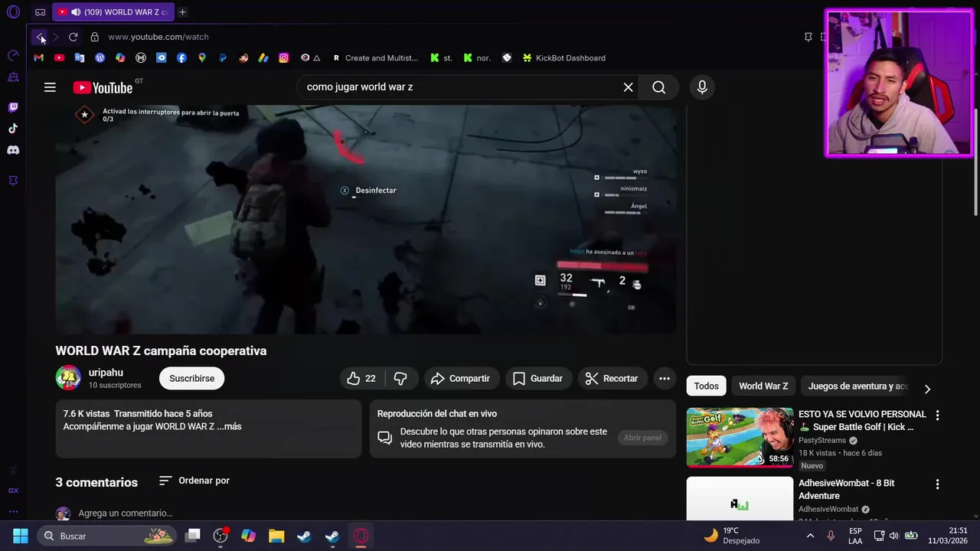Open the Super Battle Golf video thumbnail
The width and height of the screenshot is (980, 551).
coord(740,437)
